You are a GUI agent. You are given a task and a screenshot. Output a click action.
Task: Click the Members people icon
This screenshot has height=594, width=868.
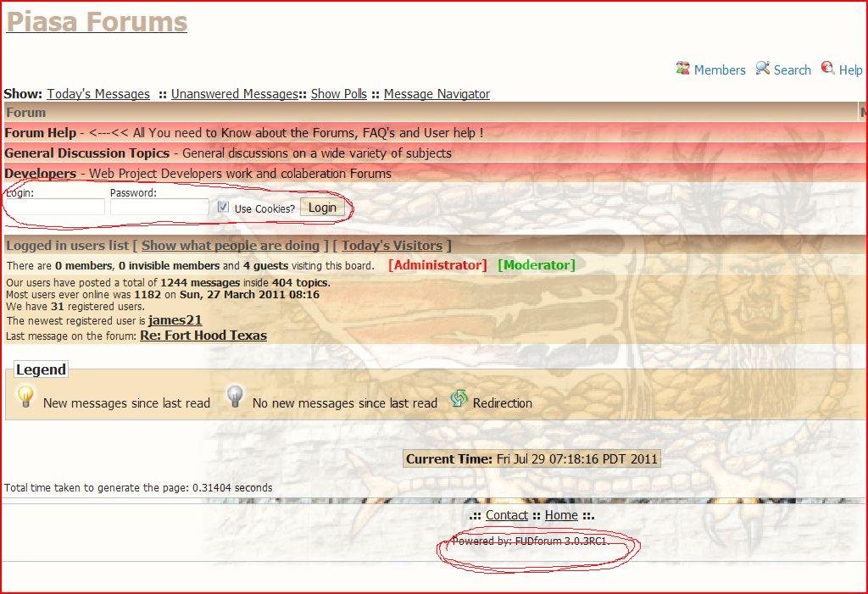tap(682, 68)
